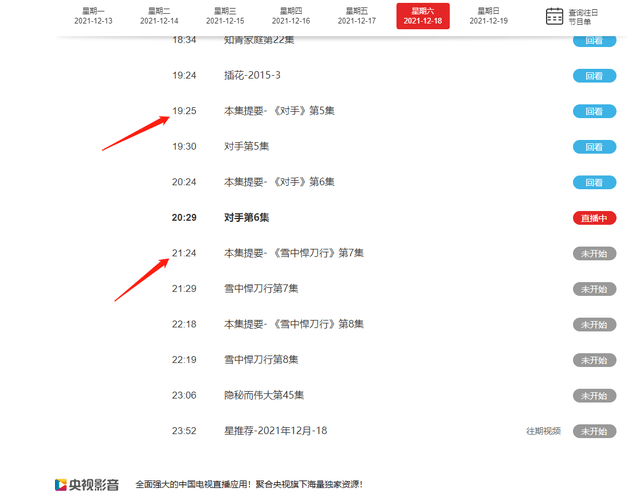
Task: Click program title 插花-2015-3
Action: tap(252, 75)
